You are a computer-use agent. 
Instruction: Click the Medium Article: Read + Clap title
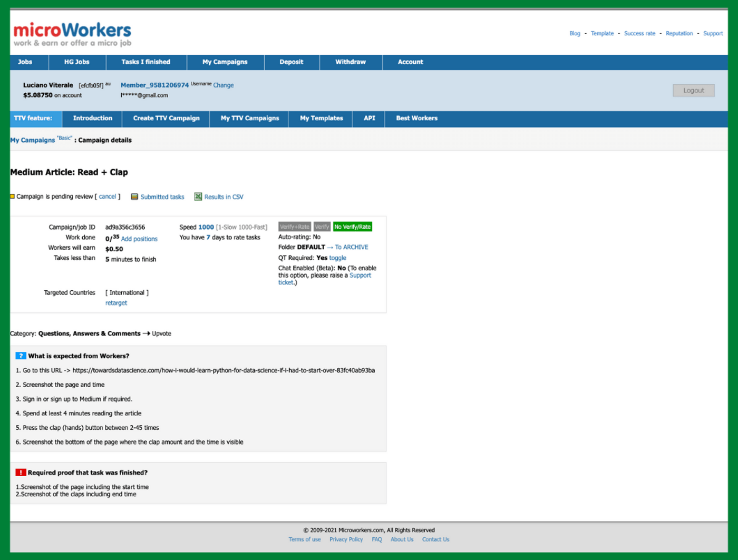pos(69,172)
